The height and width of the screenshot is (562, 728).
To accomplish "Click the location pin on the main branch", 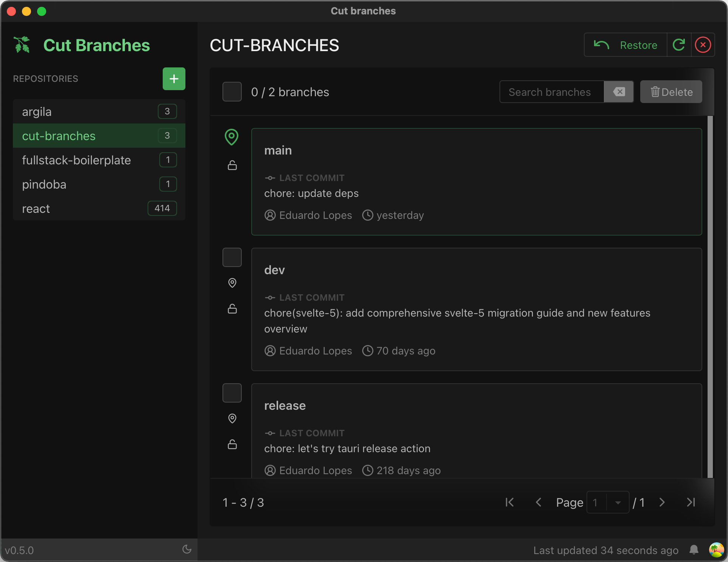I will point(232,137).
